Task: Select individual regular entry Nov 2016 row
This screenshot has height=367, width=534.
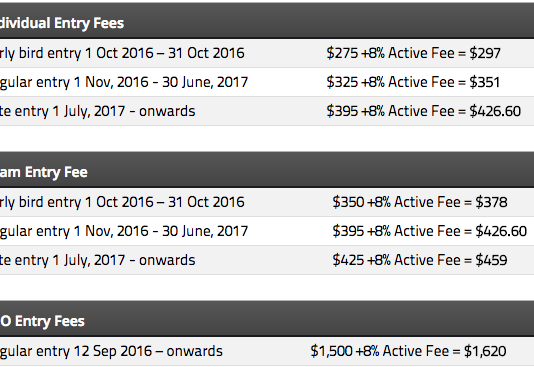Action: pyautogui.click(x=267, y=82)
